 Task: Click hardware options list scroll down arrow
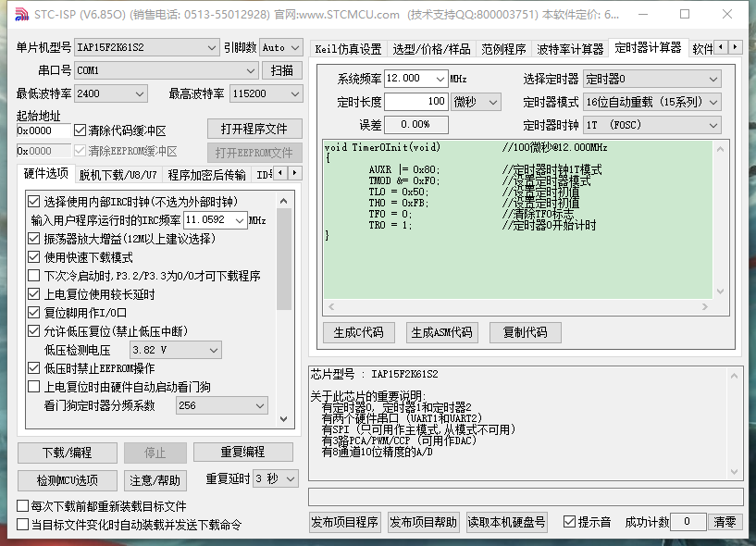pyautogui.click(x=284, y=419)
